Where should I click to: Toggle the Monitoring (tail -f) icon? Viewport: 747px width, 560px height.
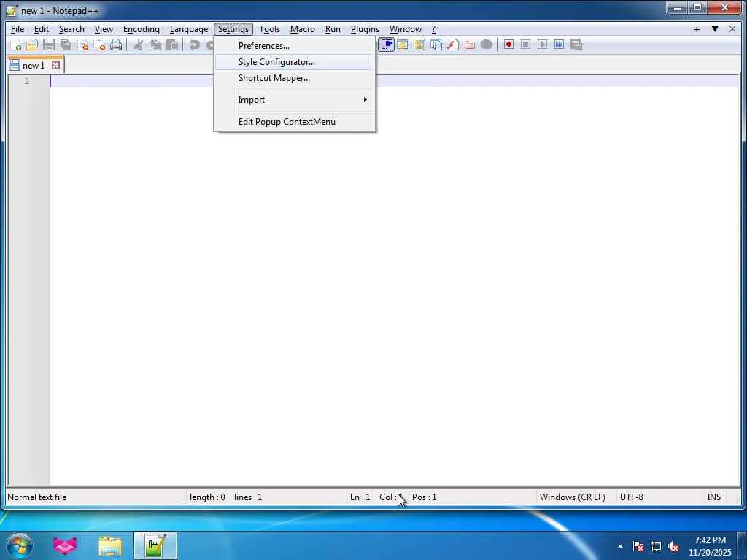tap(487, 44)
